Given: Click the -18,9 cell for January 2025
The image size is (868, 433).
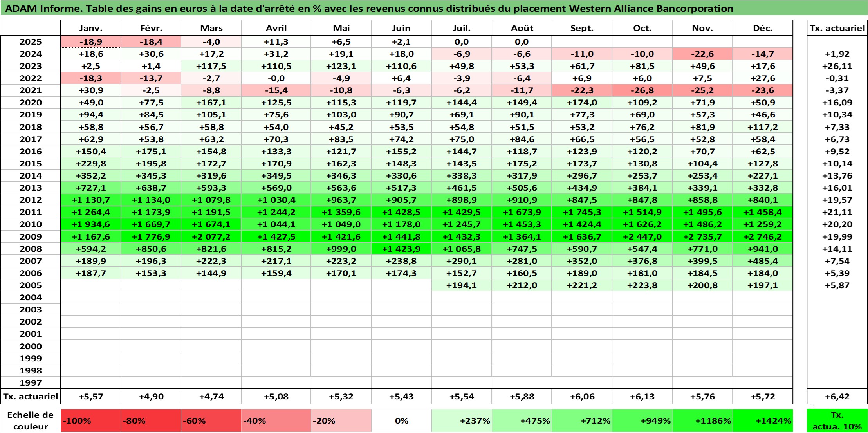Looking at the screenshot, I should pyautogui.click(x=91, y=42).
